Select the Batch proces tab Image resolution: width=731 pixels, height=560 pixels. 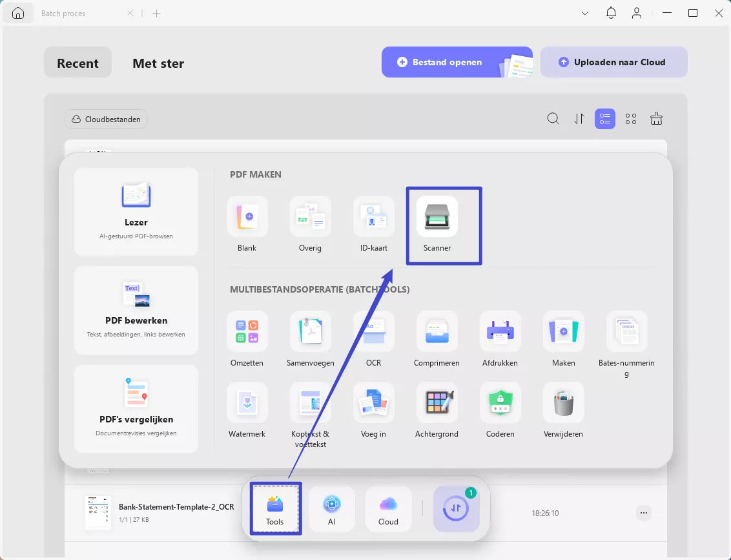63,13
